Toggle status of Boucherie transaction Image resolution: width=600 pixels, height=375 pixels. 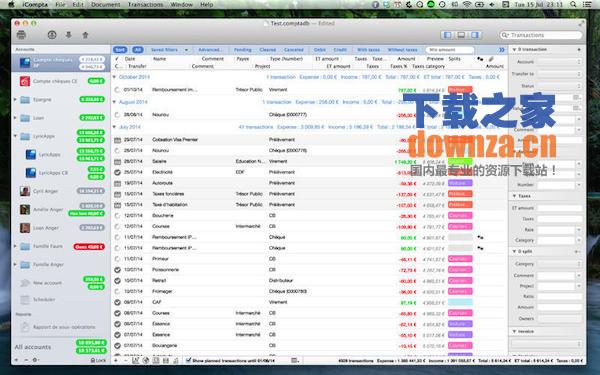pyautogui.click(x=117, y=215)
